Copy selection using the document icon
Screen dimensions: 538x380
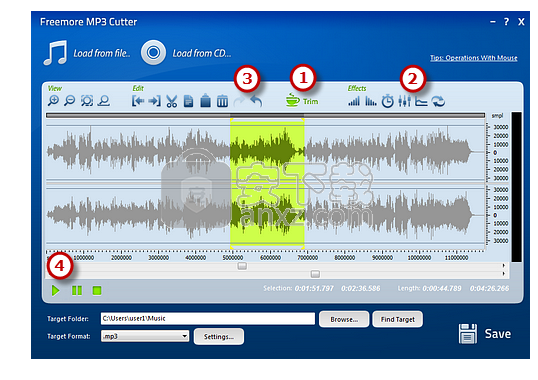[x=188, y=102]
